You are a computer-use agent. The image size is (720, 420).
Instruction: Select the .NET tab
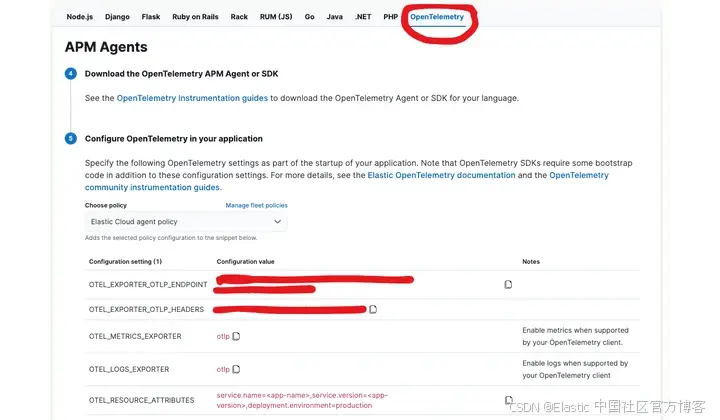click(363, 17)
